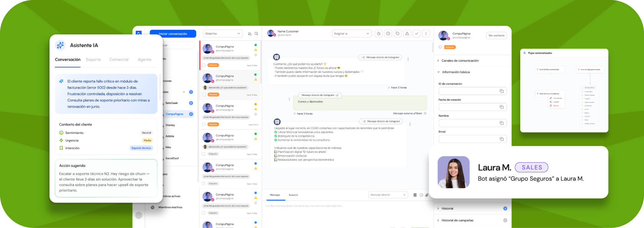This screenshot has width=644, height=228.
Task: Check the third conversation checkbox, hace 5min
Action: point(204,124)
